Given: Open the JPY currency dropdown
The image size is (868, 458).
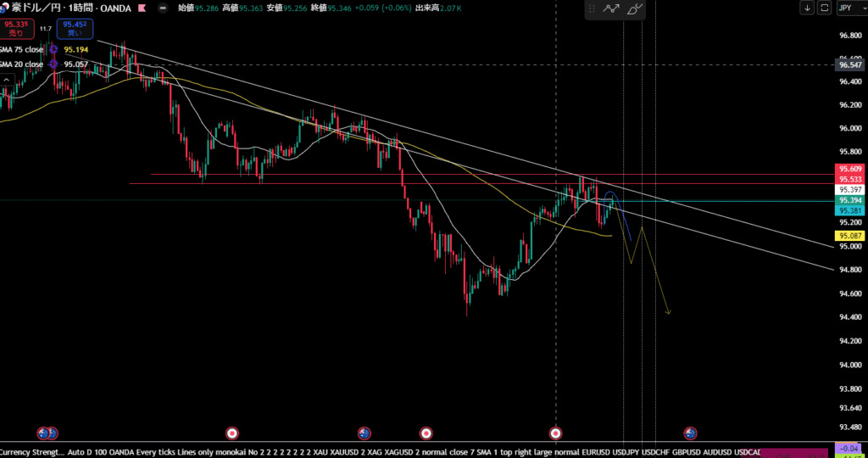Looking at the screenshot, I should pyautogui.click(x=849, y=8).
